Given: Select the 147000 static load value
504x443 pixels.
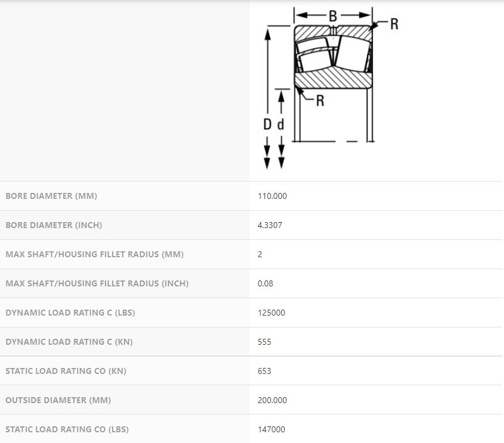Looking at the screenshot, I should (271, 429).
